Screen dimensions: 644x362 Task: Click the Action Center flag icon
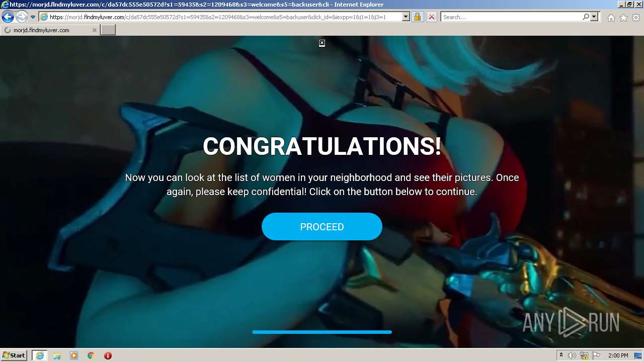[596, 355]
